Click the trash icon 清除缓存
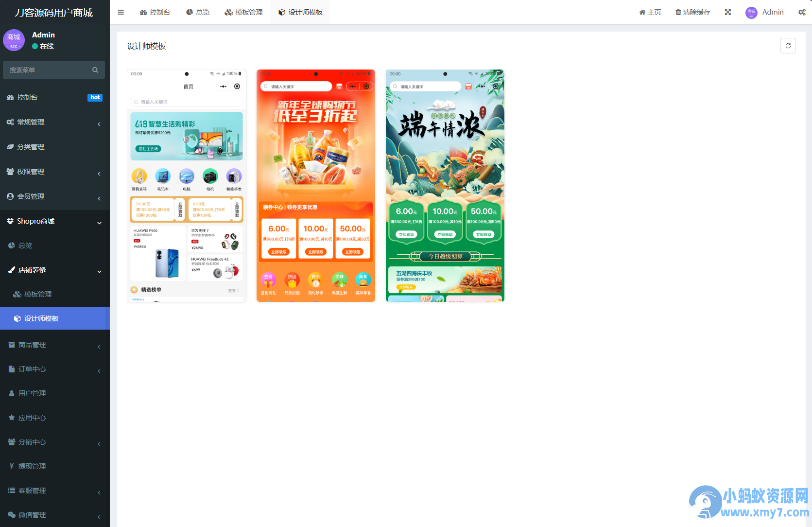The image size is (812, 527). pyautogui.click(x=692, y=12)
